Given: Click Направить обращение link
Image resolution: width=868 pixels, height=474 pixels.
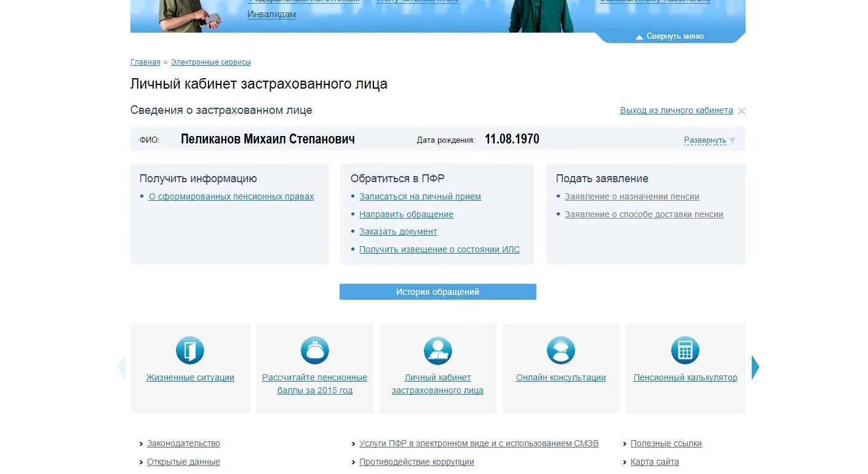Looking at the screenshot, I should point(407,214).
